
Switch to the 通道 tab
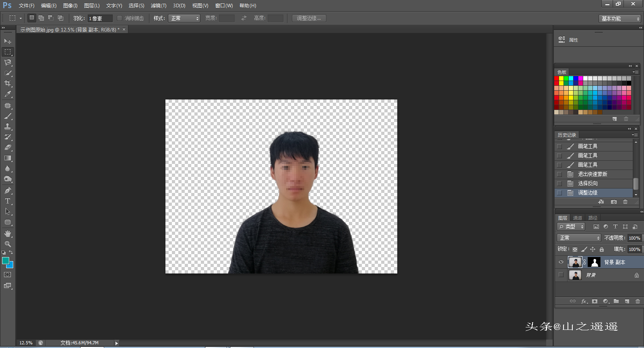coord(578,218)
